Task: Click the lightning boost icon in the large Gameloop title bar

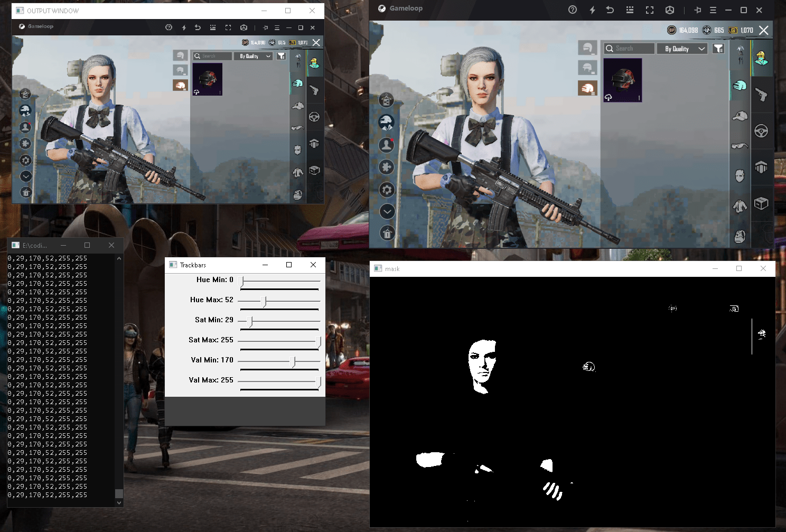Action: [x=592, y=10]
